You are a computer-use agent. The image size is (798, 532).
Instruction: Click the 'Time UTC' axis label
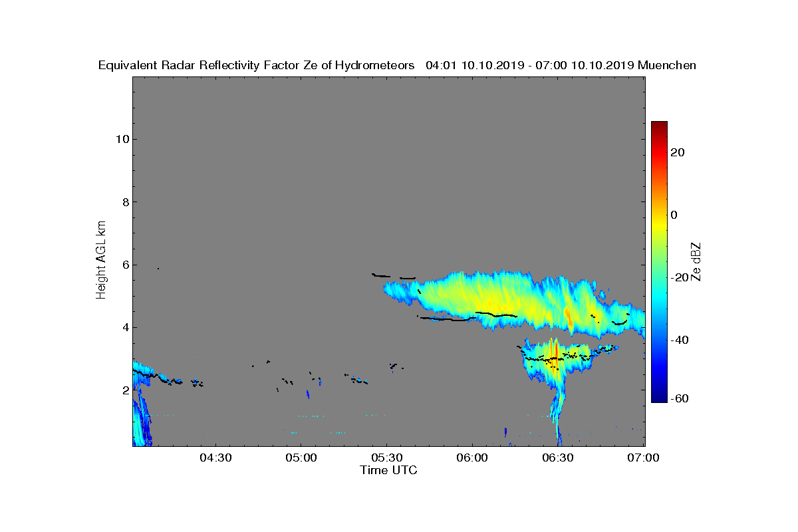pyautogui.click(x=389, y=470)
